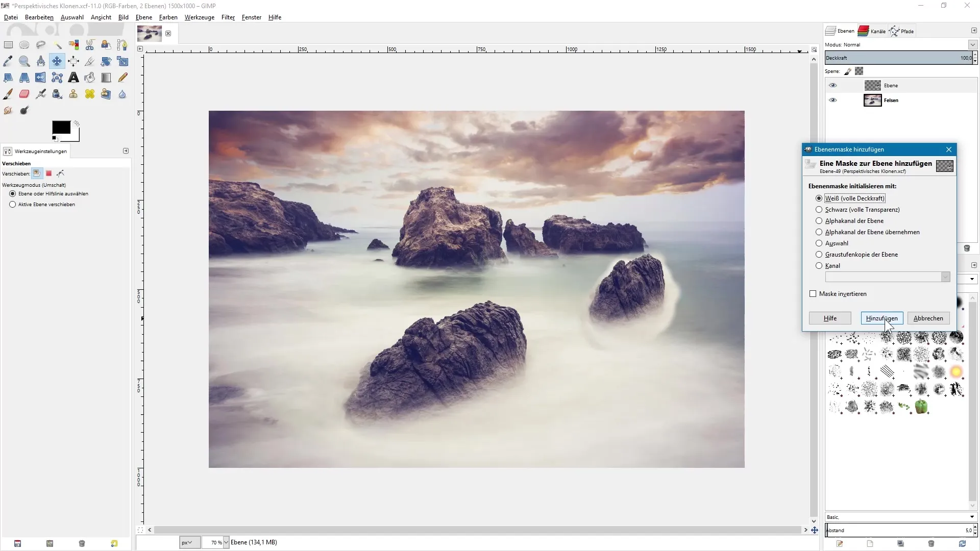Select the Eraser tool
Image resolution: width=980 pixels, height=551 pixels.
24,94
